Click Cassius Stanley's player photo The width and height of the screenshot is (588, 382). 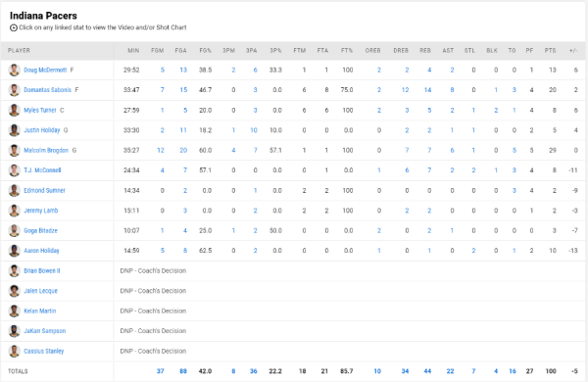pyautogui.click(x=15, y=351)
